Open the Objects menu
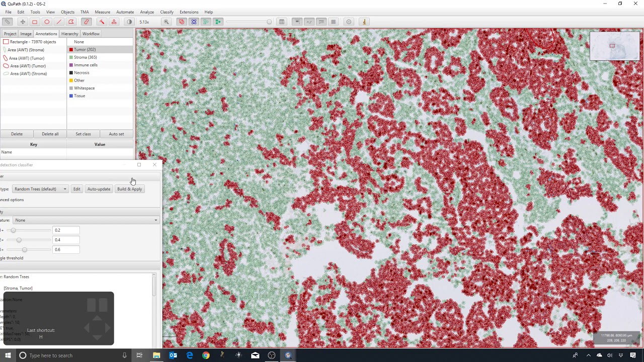The height and width of the screenshot is (362, 644). click(x=67, y=12)
